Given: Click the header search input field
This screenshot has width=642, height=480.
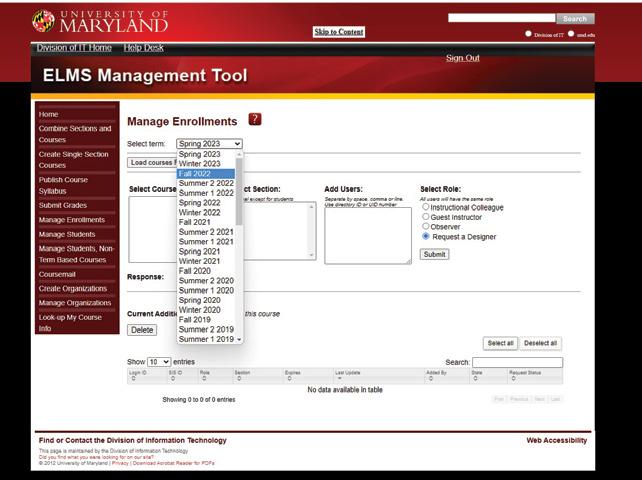Looking at the screenshot, I should tap(502, 18).
